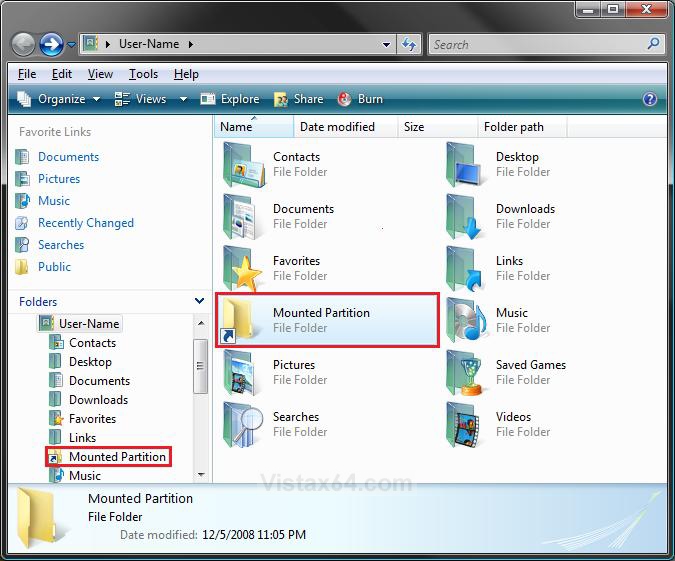The height and width of the screenshot is (561, 675).
Task: Open the Edit menu
Action: 62,74
